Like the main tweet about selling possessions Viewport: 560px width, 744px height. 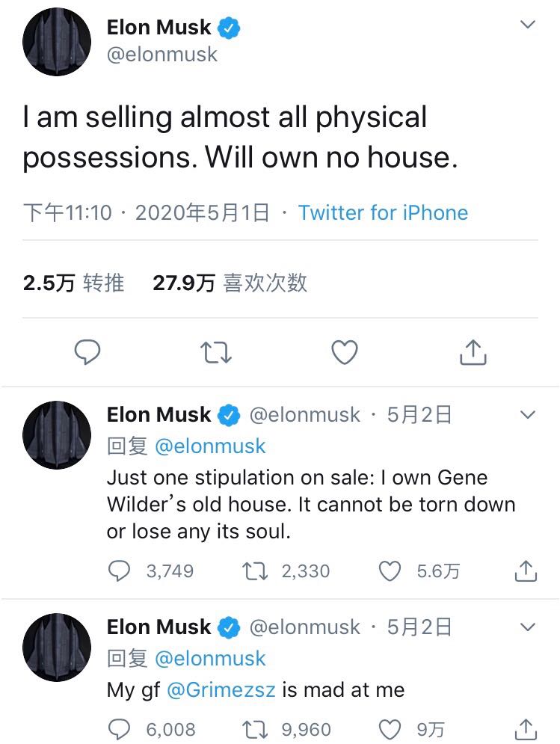(x=345, y=351)
